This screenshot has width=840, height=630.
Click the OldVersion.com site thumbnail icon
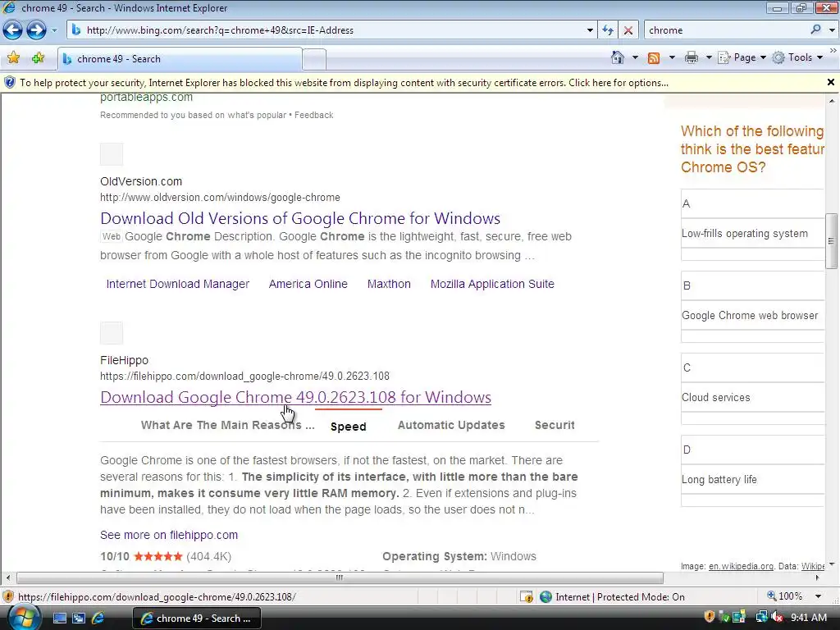tap(112, 154)
